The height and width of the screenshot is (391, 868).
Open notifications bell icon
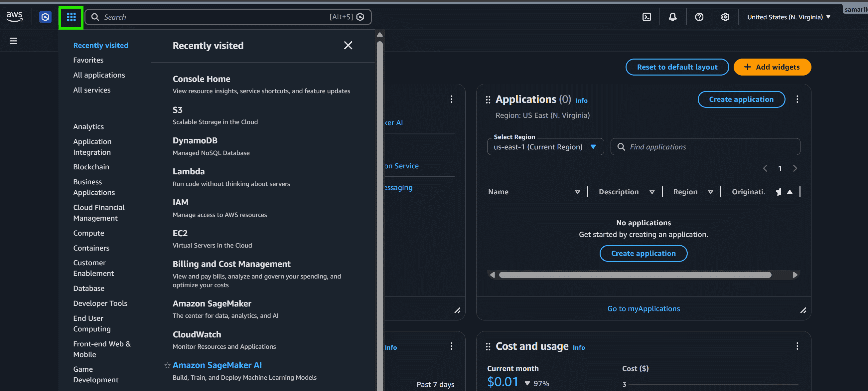click(x=672, y=17)
